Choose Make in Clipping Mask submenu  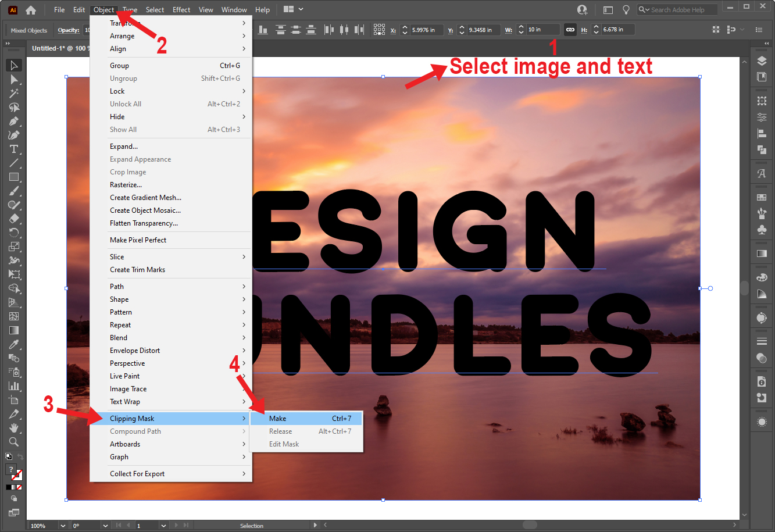[x=306, y=419]
